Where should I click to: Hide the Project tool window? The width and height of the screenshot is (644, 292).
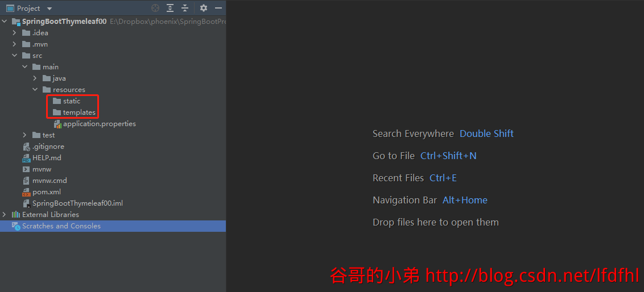point(218,8)
